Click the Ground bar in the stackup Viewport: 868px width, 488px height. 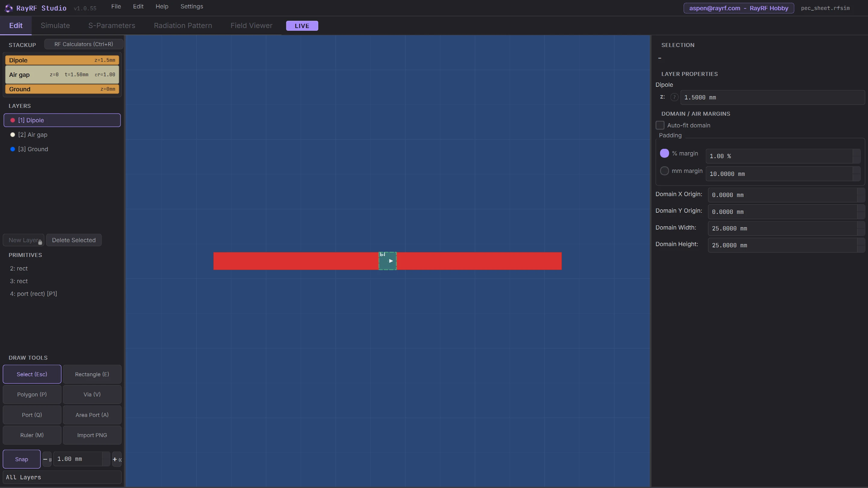(x=62, y=89)
